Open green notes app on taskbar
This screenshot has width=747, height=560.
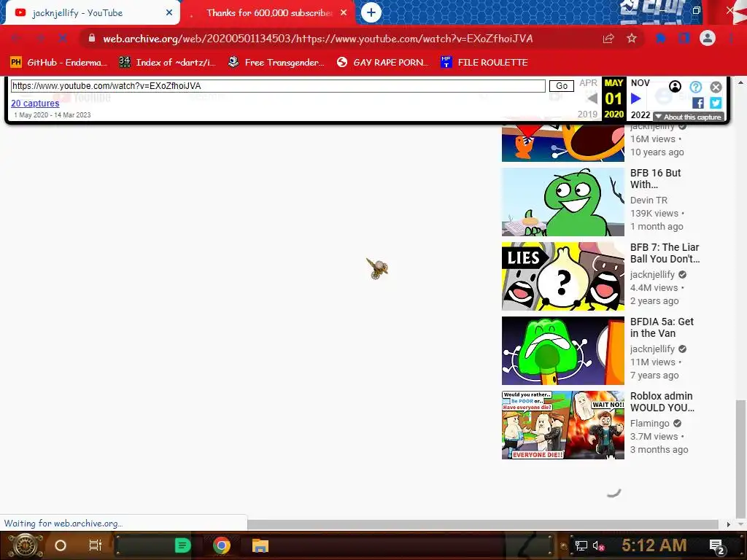182,545
